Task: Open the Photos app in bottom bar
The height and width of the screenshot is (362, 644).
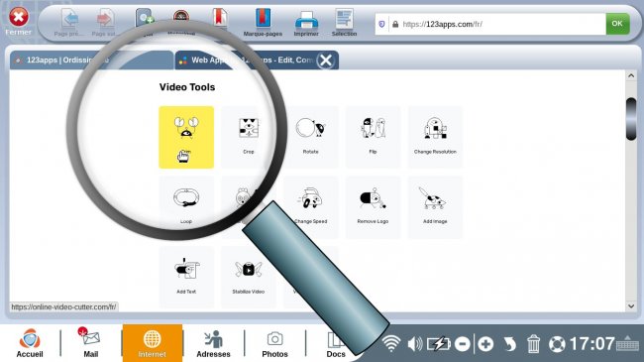Action: 274,344
